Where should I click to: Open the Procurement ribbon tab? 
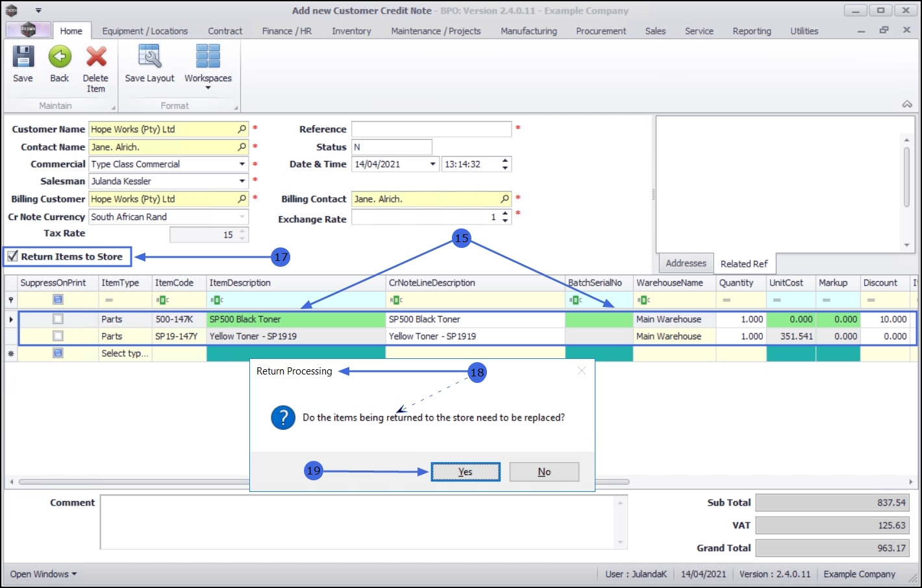(x=601, y=31)
